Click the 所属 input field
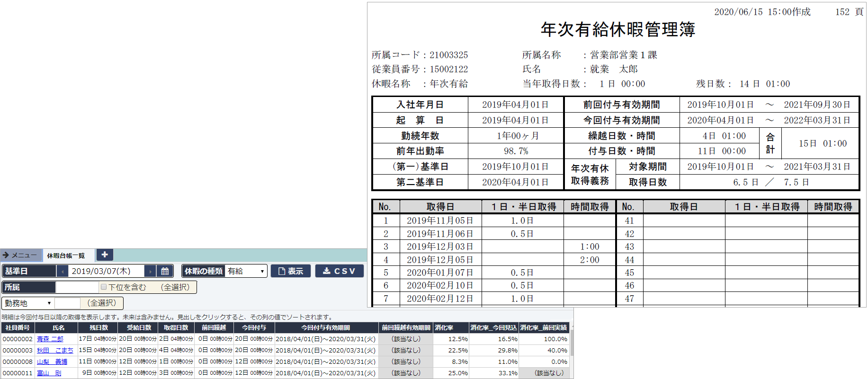The image size is (868, 379). coord(77,287)
